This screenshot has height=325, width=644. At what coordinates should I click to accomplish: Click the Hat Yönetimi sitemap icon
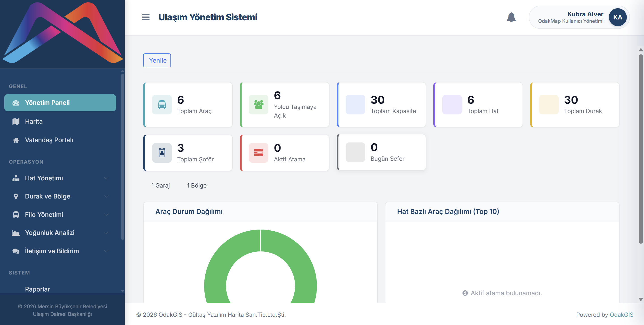coord(16,178)
